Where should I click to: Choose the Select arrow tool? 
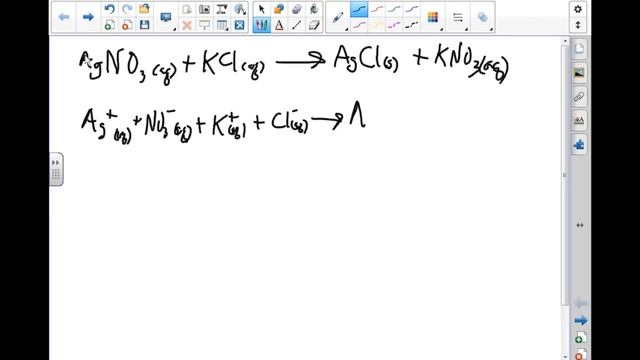(x=262, y=9)
